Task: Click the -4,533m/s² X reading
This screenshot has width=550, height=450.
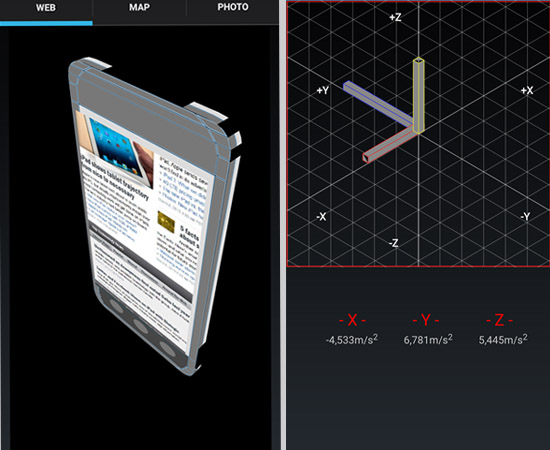Action: [352, 340]
